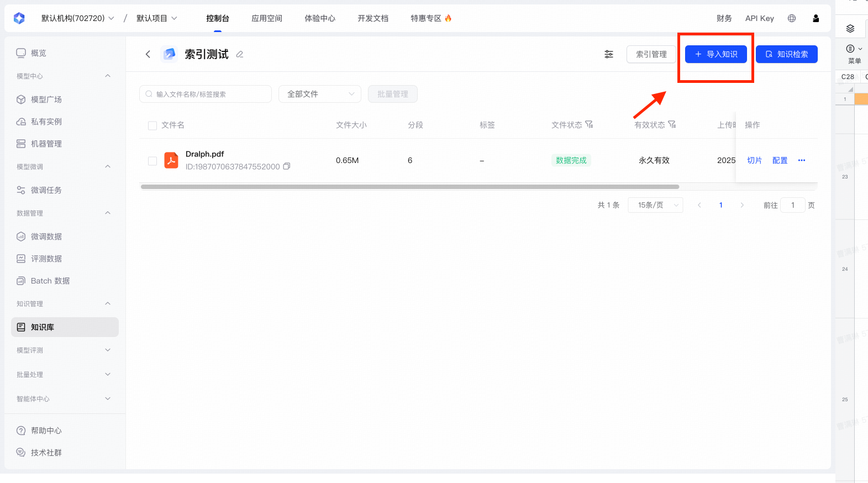The image size is (868, 483).
Task: Open the user profile icon
Action: (816, 18)
